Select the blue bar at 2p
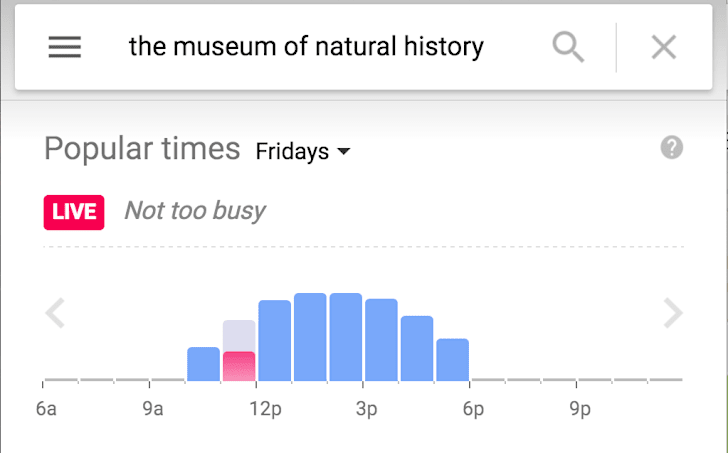This screenshot has width=728, height=453. click(x=346, y=337)
